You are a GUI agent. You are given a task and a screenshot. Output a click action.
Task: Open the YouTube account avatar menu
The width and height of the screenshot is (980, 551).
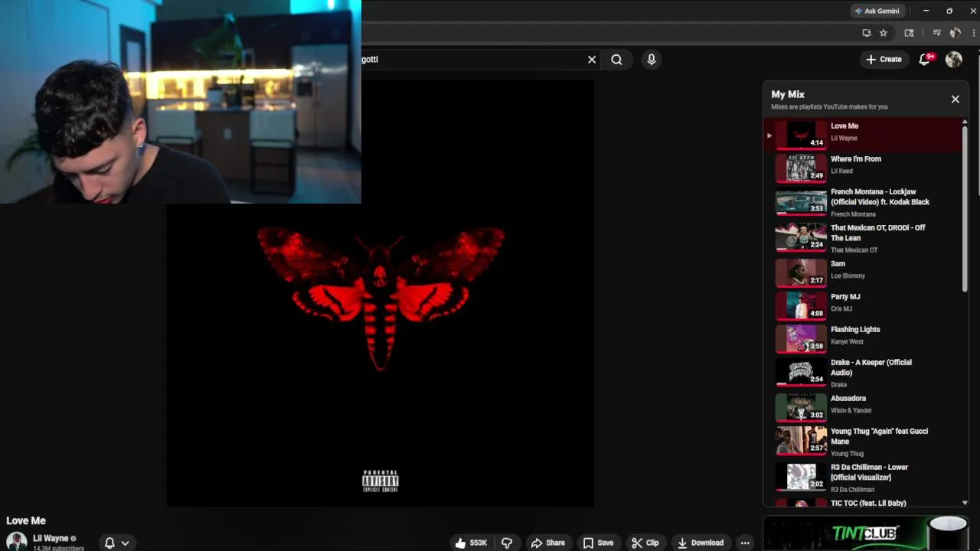tap(954, 59)
